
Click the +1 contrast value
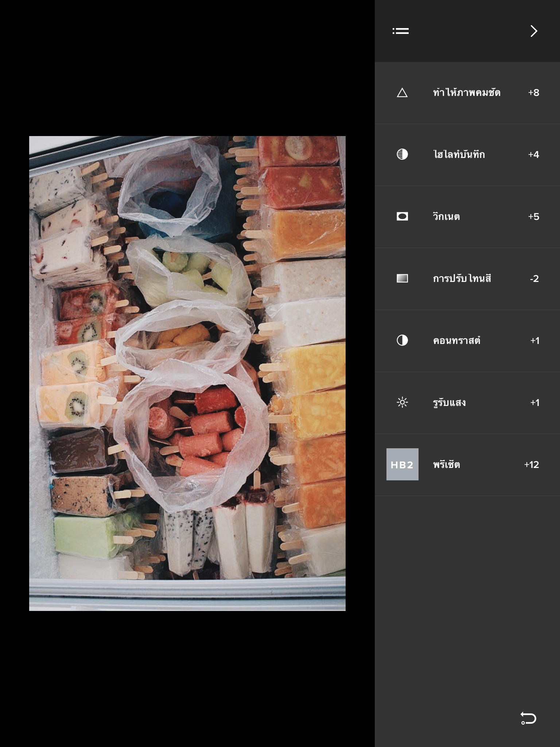[534, 341]
